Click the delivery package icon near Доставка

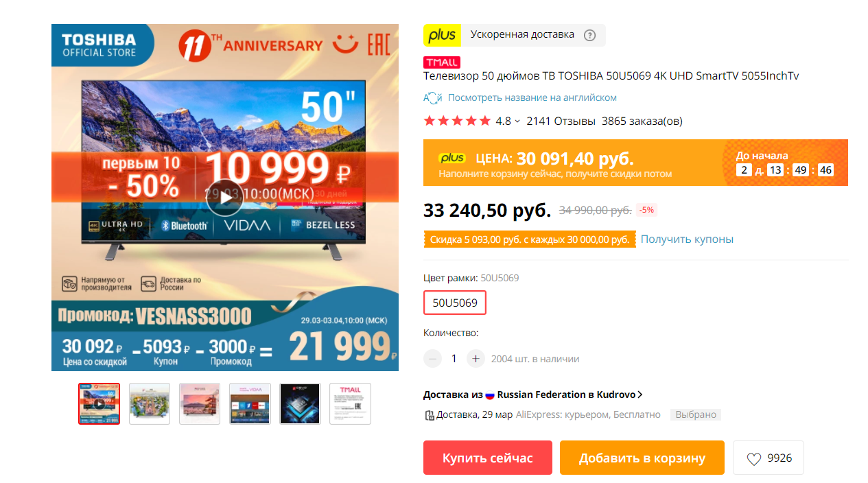coord(430,415)
